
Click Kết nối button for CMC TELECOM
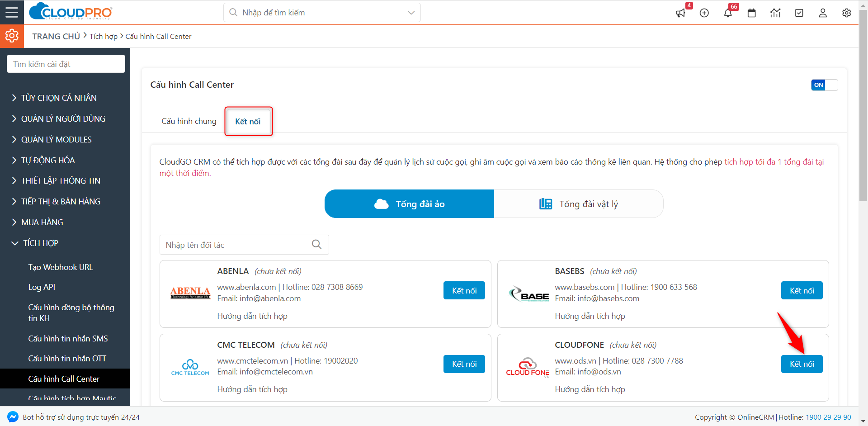pos(464,364)
